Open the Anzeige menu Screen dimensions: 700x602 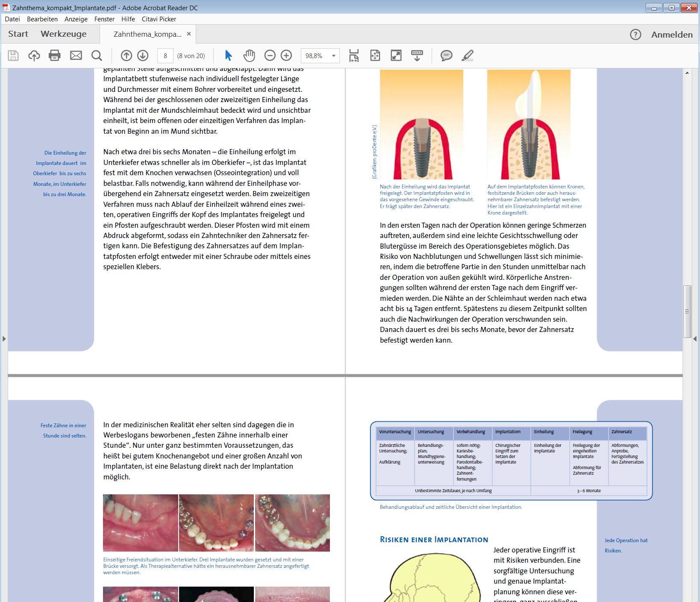[76, 19]
